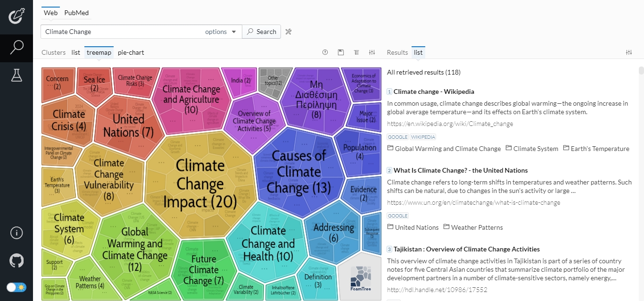Select the Climate Change Impact (20) treemap cell

point(200,184)
